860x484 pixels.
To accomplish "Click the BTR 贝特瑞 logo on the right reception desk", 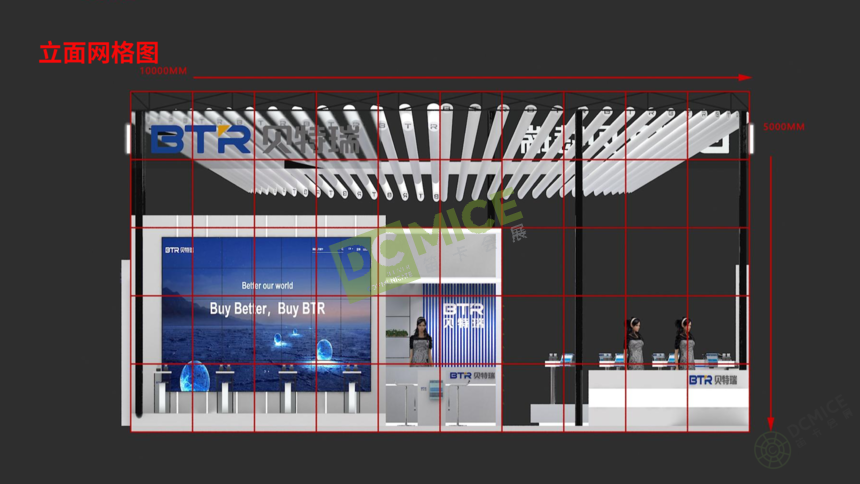I will tap(713, 380).
